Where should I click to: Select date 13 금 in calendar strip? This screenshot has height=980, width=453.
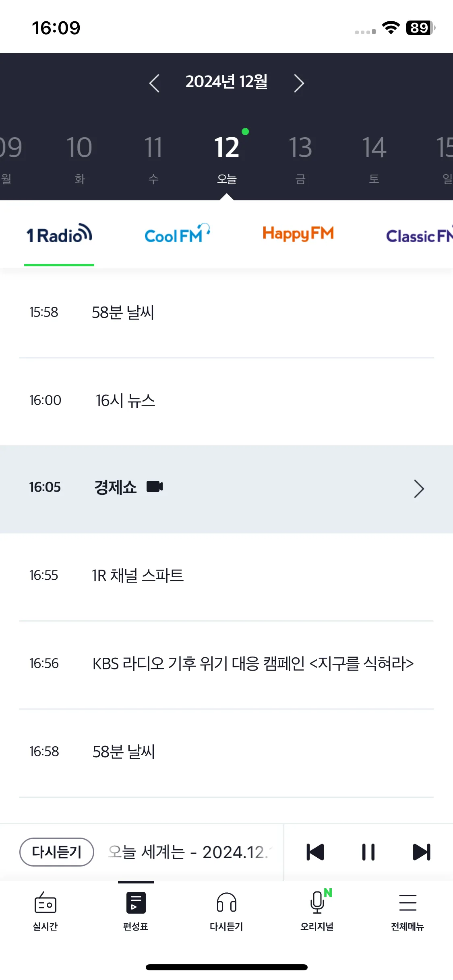(x=300, y=159)
